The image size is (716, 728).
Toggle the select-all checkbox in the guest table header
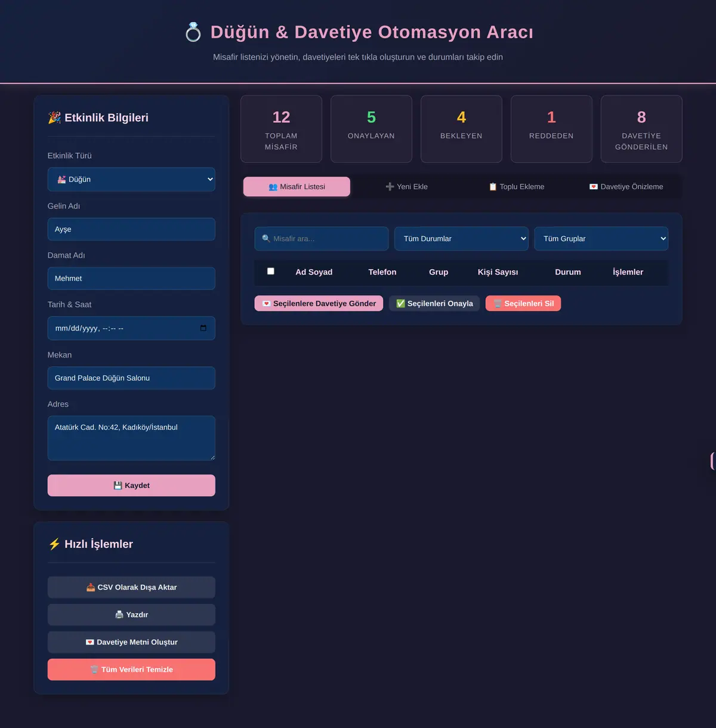coord(271,272)
